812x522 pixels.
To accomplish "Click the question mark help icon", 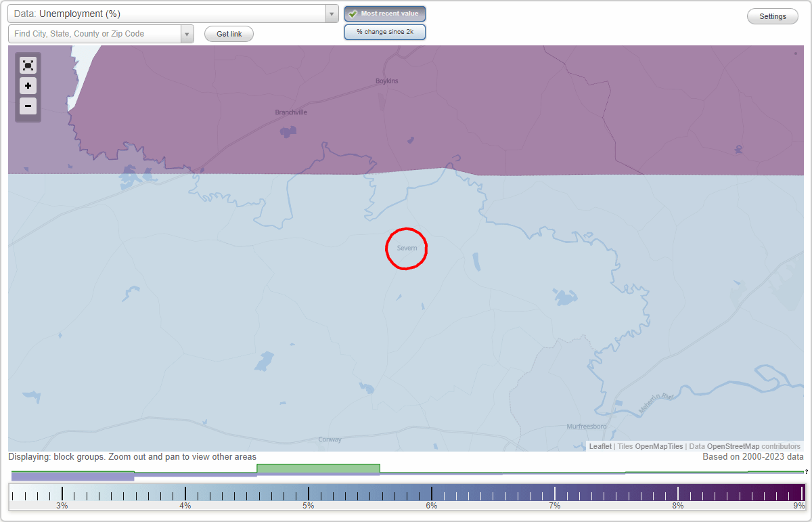I will tap(807, 471).
